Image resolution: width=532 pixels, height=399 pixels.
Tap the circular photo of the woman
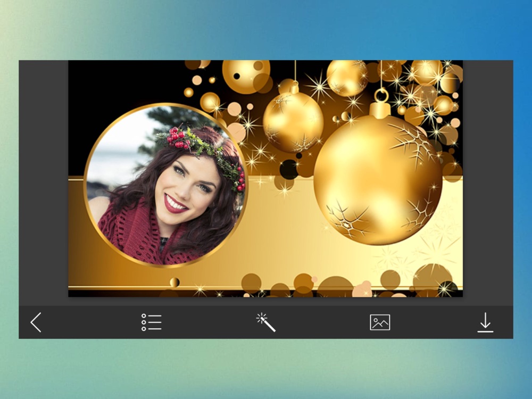(166, 185)
